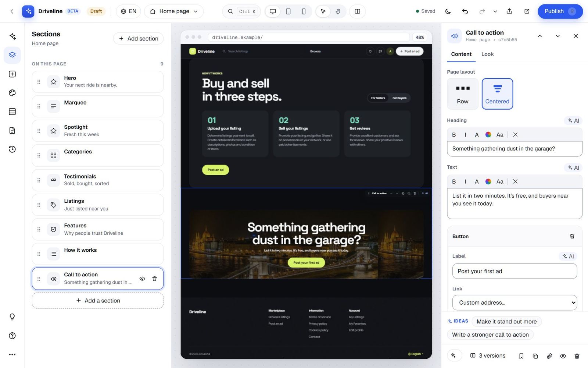Switch to the tablet preview device

(288, 11)
